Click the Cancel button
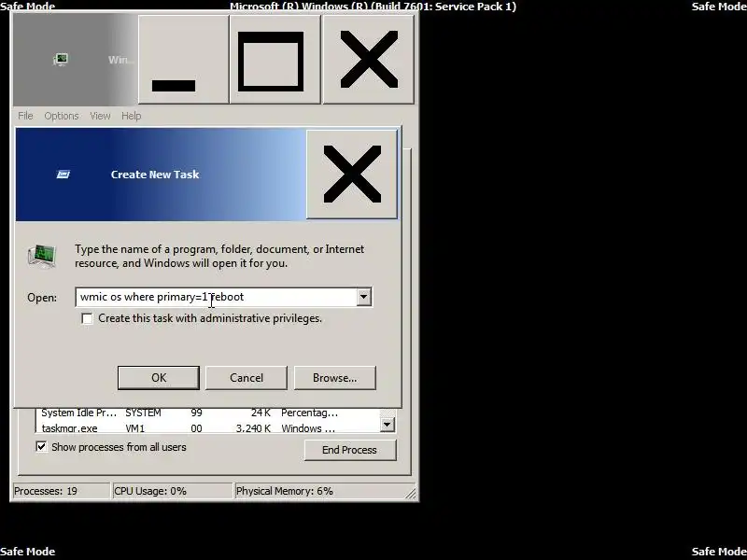Screen dimensions: 747x560 247,378
